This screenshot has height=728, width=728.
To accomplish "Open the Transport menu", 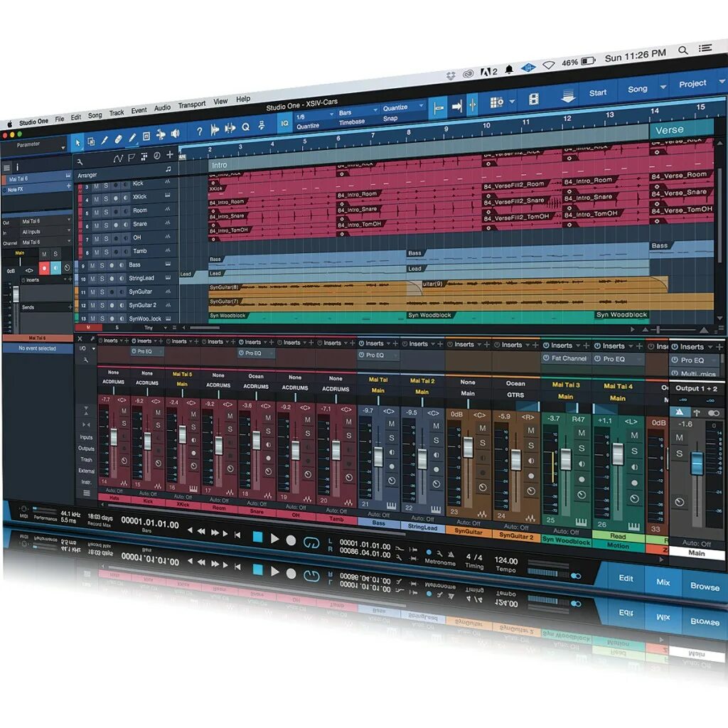I will 192,105.
